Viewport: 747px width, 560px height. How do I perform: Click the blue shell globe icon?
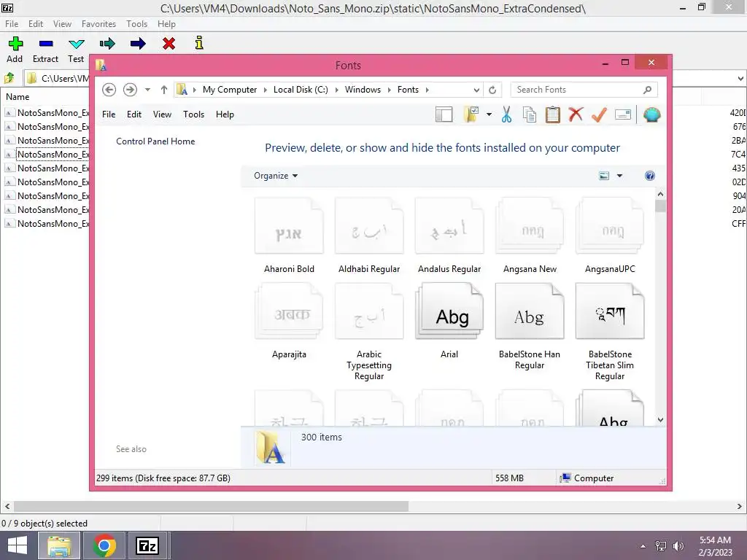[651, 114]
